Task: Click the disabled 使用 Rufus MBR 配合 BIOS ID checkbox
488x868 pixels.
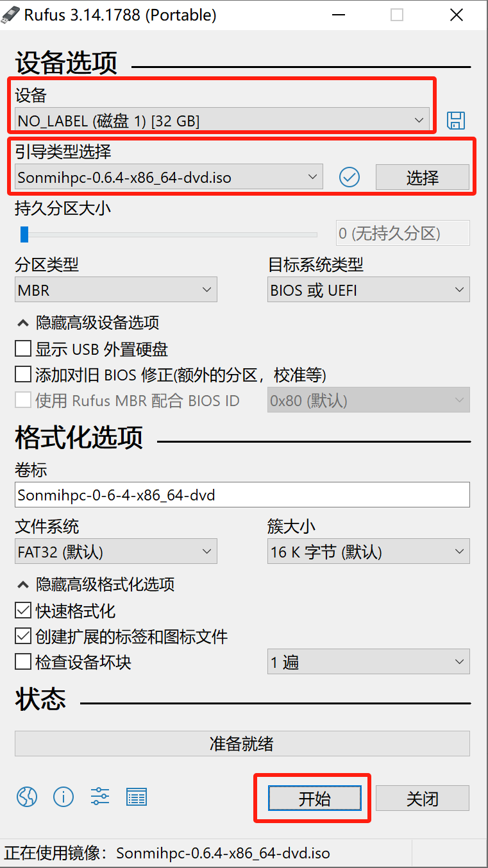Action: coord(23,400)
